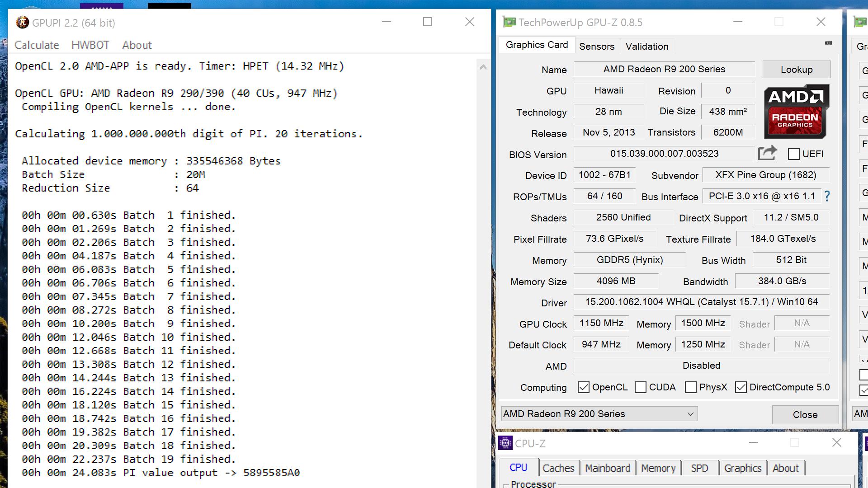Click the Lookup button in GPU-Z
Screen dimensions: 868x488
(797, 70)
